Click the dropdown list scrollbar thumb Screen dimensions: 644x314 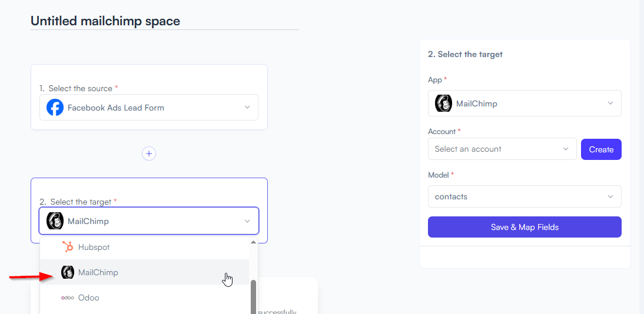(x=253, y=297)
